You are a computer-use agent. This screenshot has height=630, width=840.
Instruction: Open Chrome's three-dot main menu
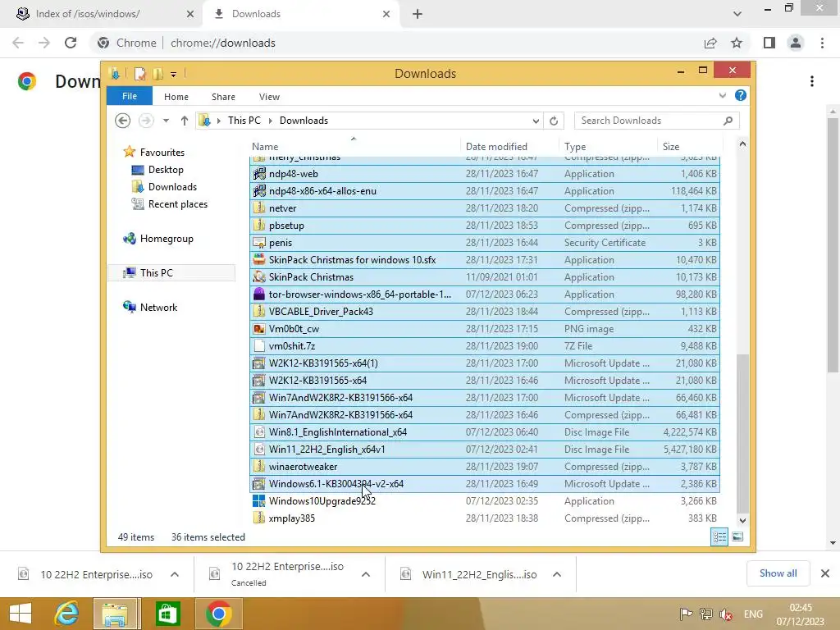(822, 43)
